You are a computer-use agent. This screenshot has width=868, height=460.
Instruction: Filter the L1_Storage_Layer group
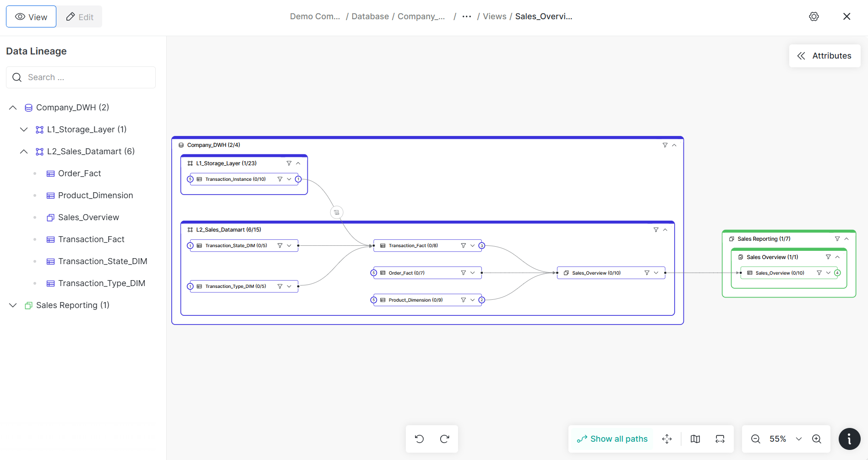click(289, 163)
